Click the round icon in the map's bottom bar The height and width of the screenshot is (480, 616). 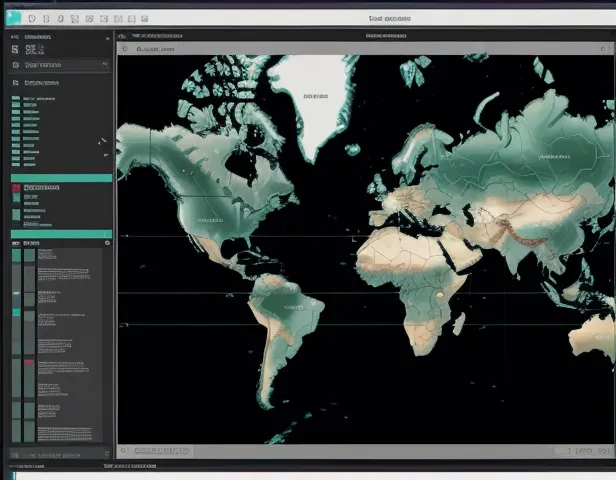click(126, 451)
